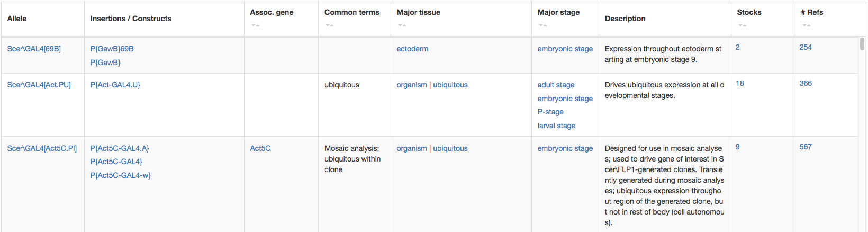Open the Scer\GAL4[Act5C.PI] allele link
This screenshot has height=232, width=868.
tap(42, 148)
